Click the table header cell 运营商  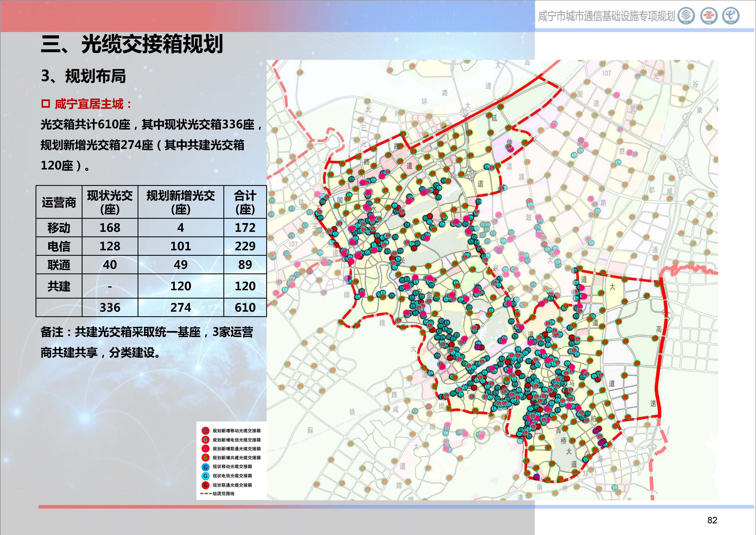point(59,202)
